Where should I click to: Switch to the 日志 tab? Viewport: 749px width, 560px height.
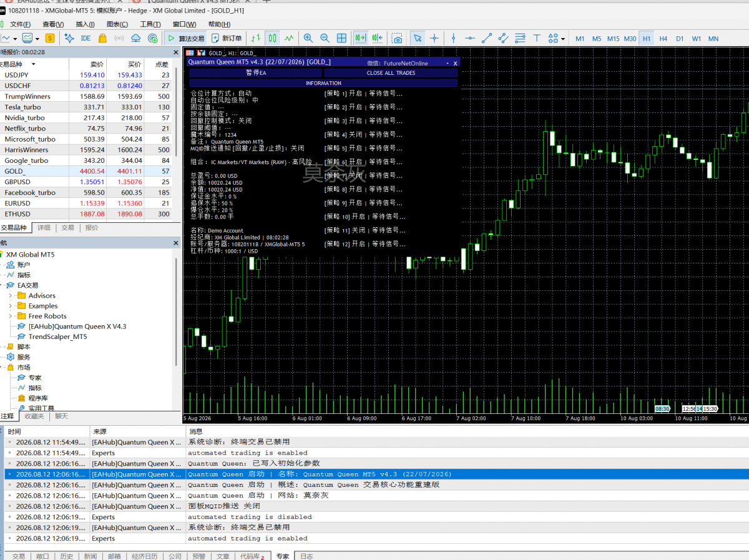click(306, 556)
